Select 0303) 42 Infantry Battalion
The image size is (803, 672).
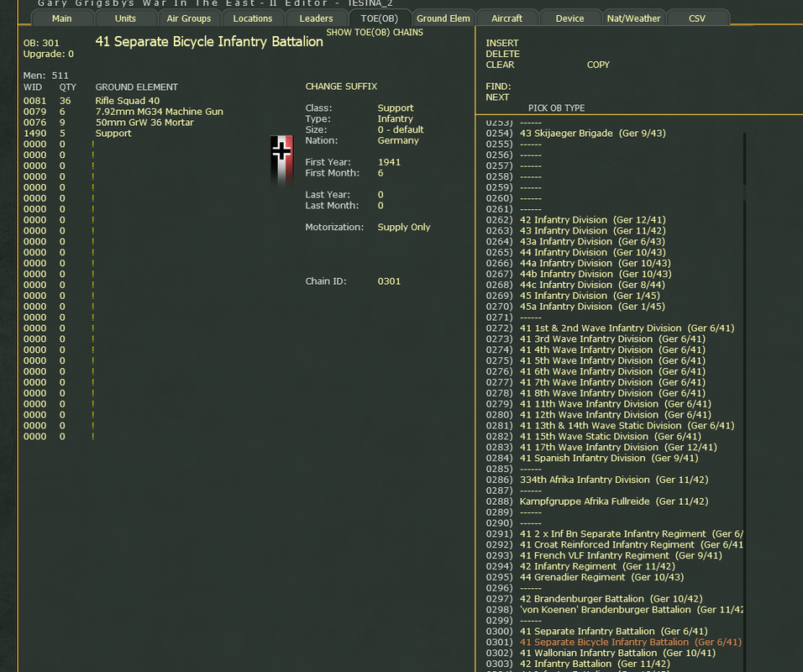click(x=578, y=663)
